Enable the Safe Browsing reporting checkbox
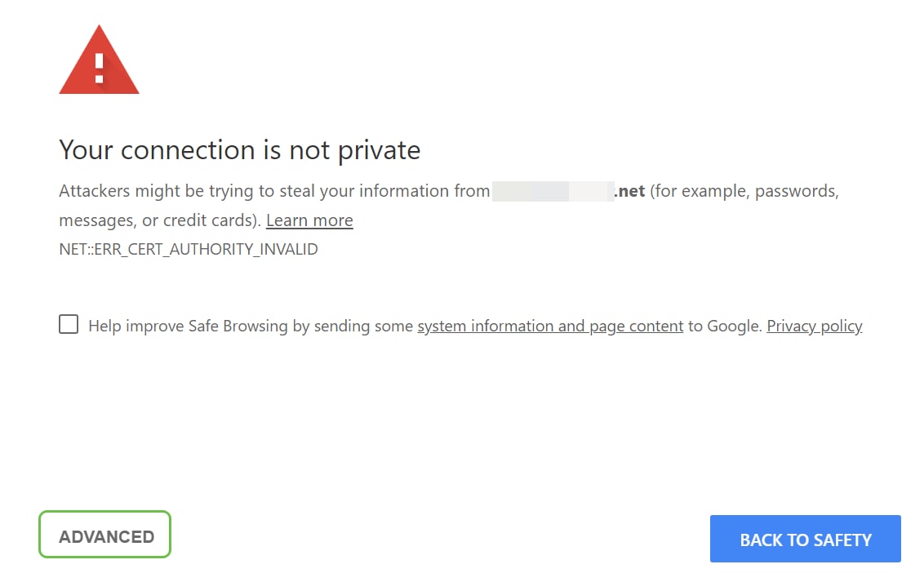Screen dimensions: 924x582 tap(69, 325)
